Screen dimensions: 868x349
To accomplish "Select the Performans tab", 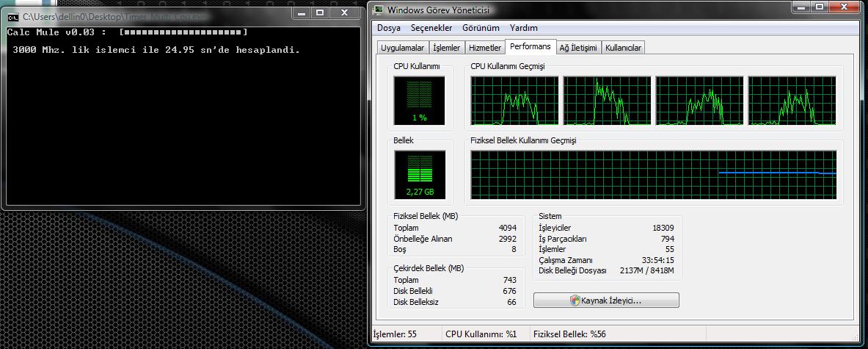I will coord(530,46).
